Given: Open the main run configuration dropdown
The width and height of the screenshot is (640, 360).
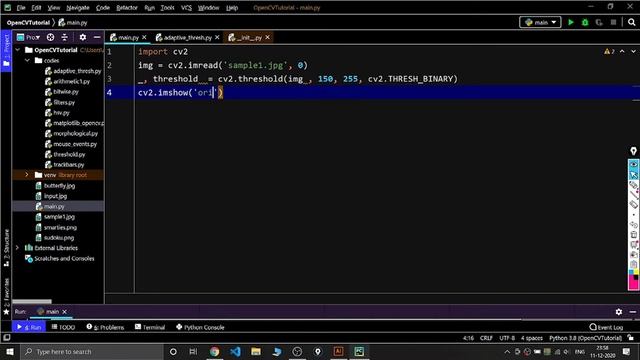Looking at the screenshot, I should pyautogui.click(x=540, y=22).
